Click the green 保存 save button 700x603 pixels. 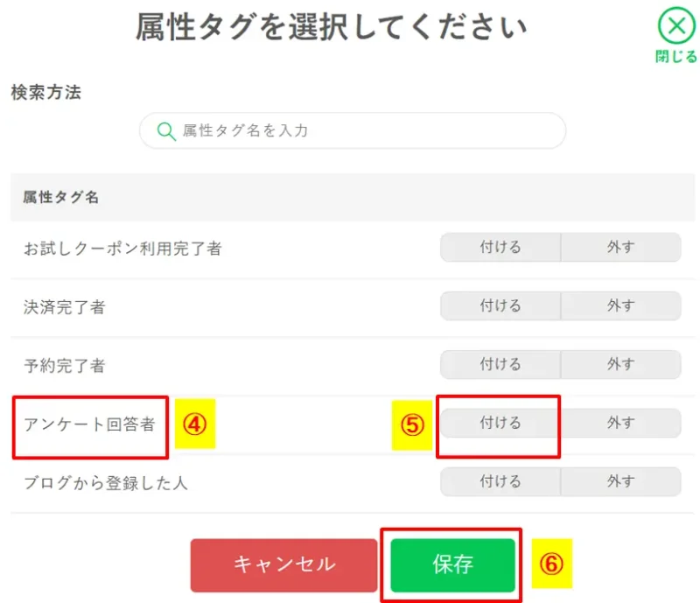coord(452,564)
